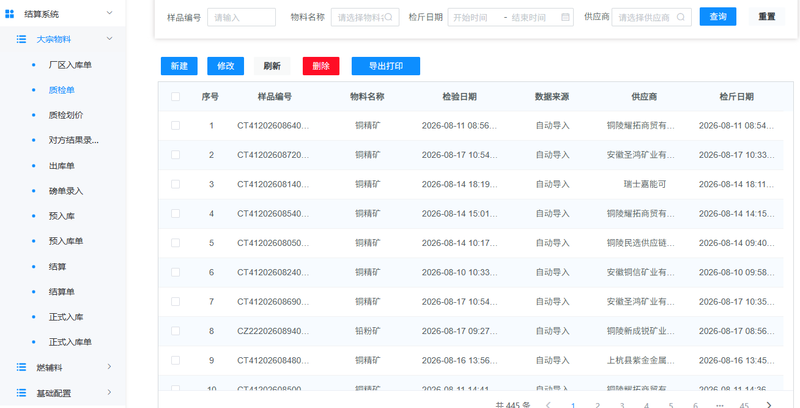800x408 pixels.
Task: Open 出库单 menu item
Action: pos(62,166)
